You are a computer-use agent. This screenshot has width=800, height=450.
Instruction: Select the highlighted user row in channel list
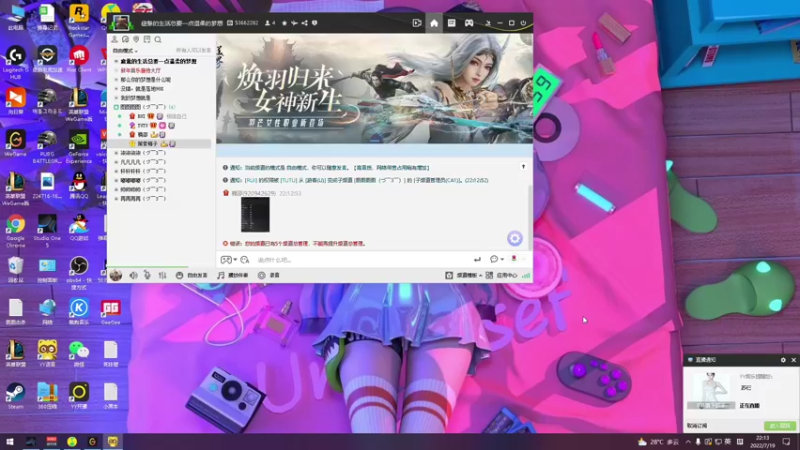click(160, 144)
